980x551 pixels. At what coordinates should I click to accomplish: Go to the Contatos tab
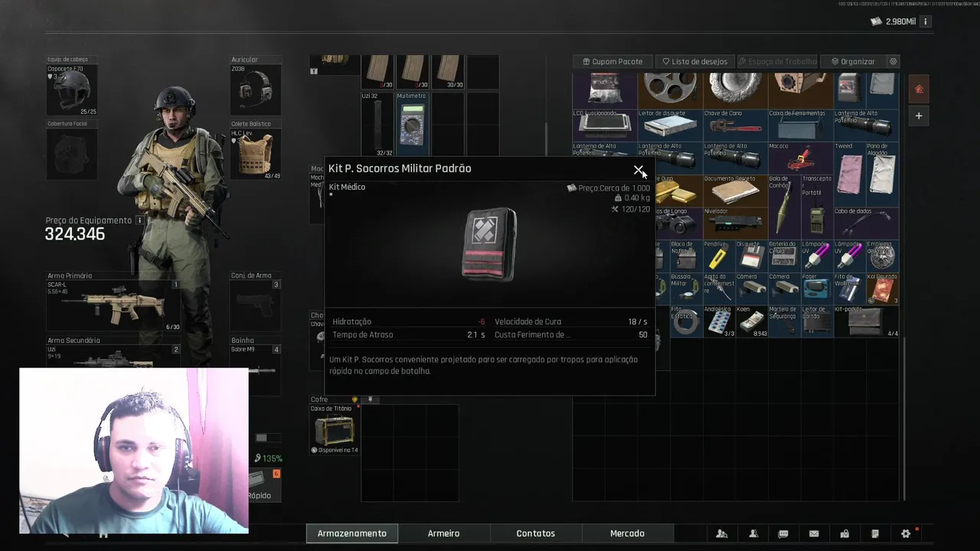pos(536,533)
